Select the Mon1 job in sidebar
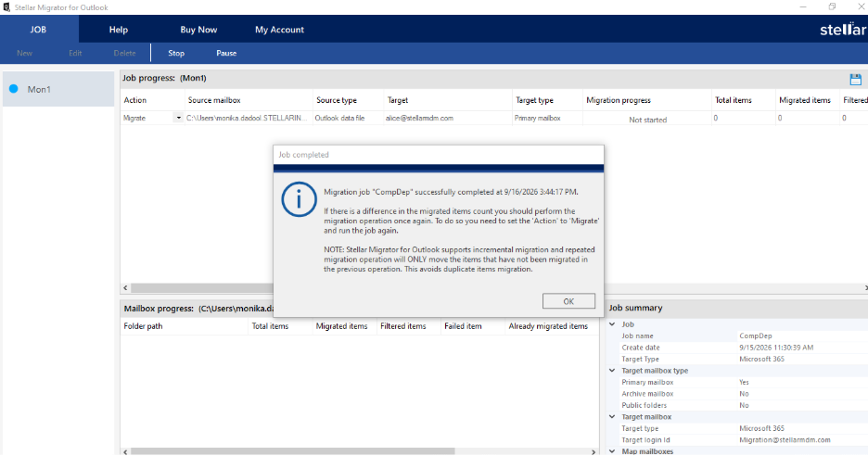868x456 pixels. pyautogui.click(x=58, y=89)
